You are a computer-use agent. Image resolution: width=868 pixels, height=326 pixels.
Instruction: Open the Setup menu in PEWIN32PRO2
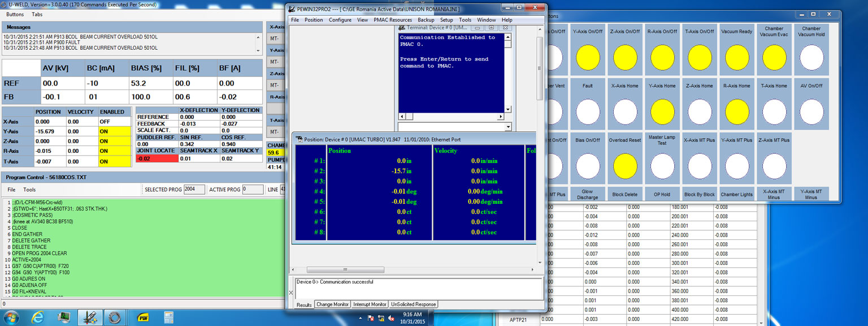(x=446, y=20)
